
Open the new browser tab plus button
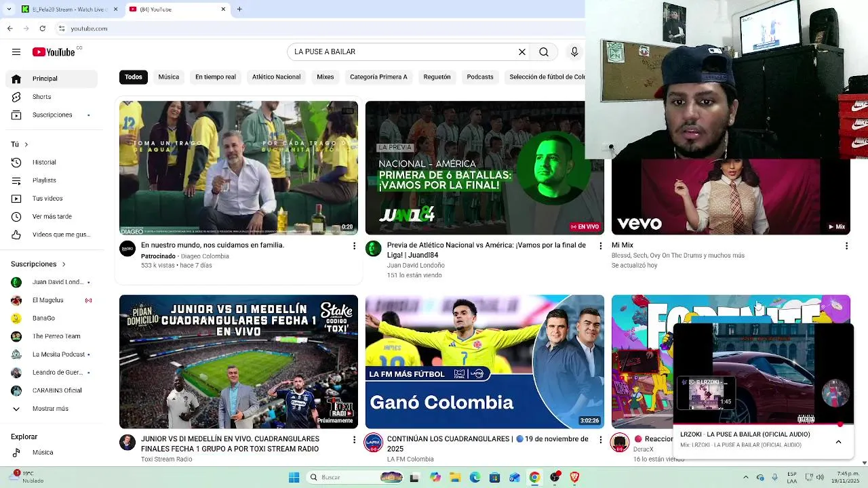(239, 9)
